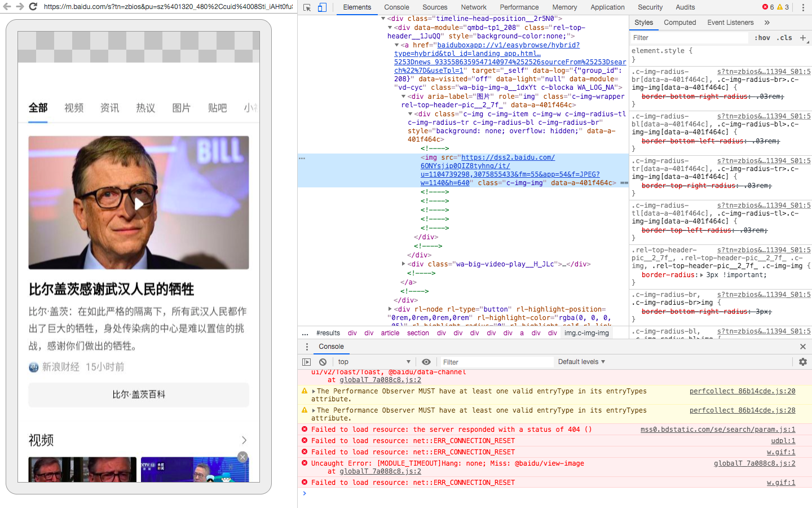Screen dimensions: 812x508
Task: Open the Console settings gear
Action: [x=803, y=362]
